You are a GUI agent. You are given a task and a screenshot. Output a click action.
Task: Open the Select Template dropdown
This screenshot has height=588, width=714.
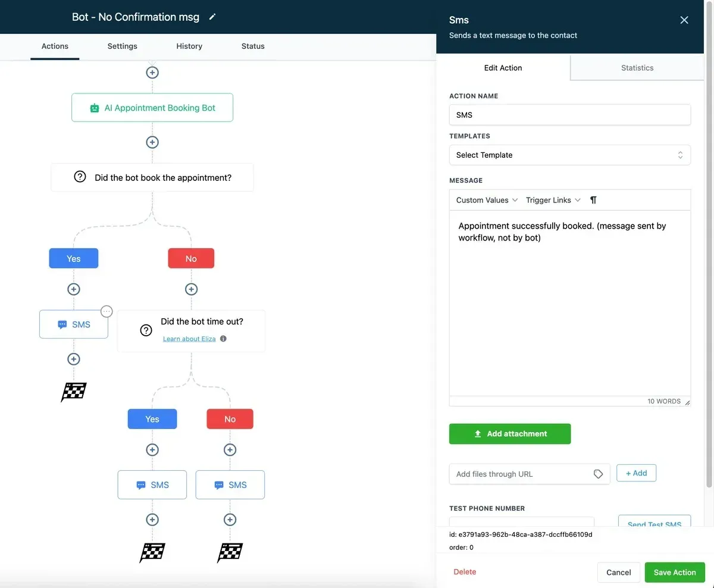click(x=570, y=155)
